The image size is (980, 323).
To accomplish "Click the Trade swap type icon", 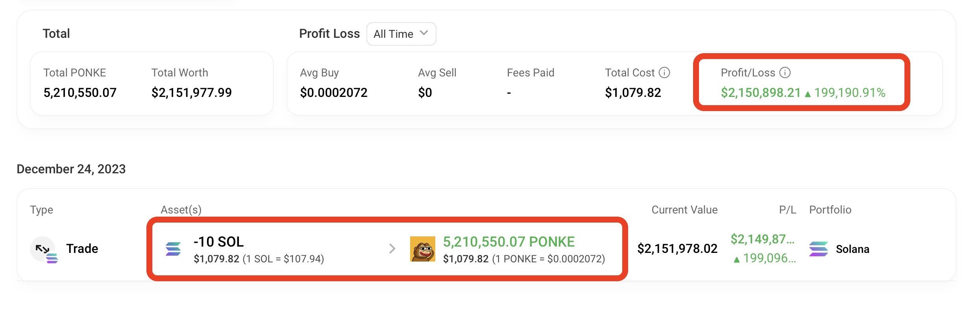I will [43, 249].
